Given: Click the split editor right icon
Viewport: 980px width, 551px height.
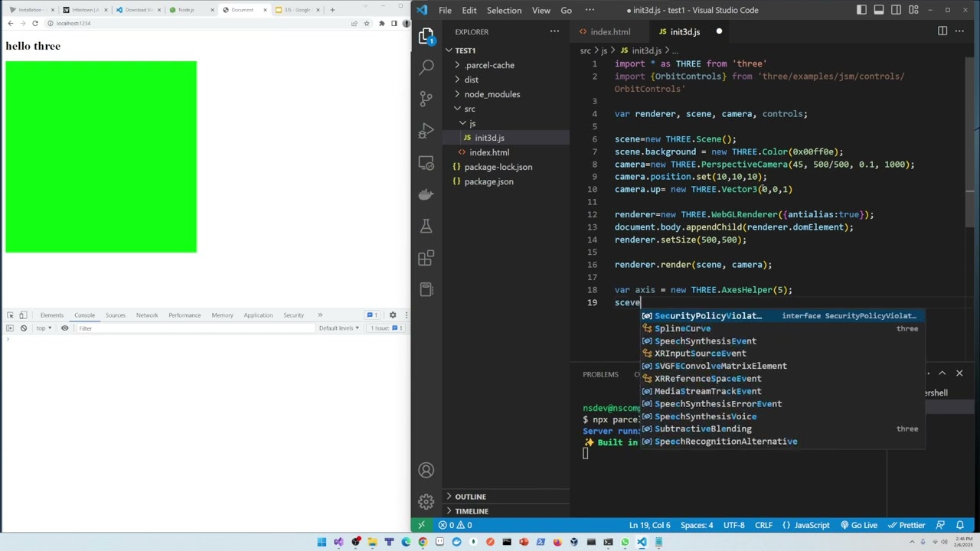Looking at the screenshot, I should click(x=942, y=31).
